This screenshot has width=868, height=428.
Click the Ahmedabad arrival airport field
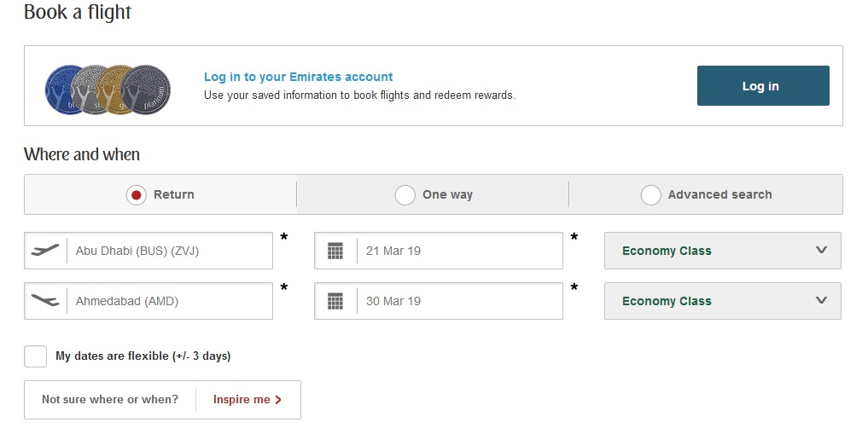point(169,301)
